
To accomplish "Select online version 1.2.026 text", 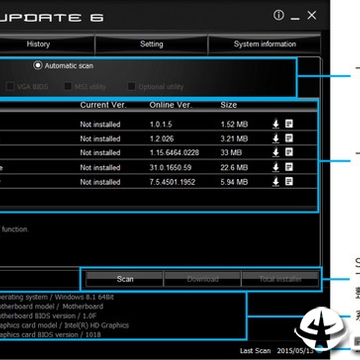I will click(x=162, y=139).
